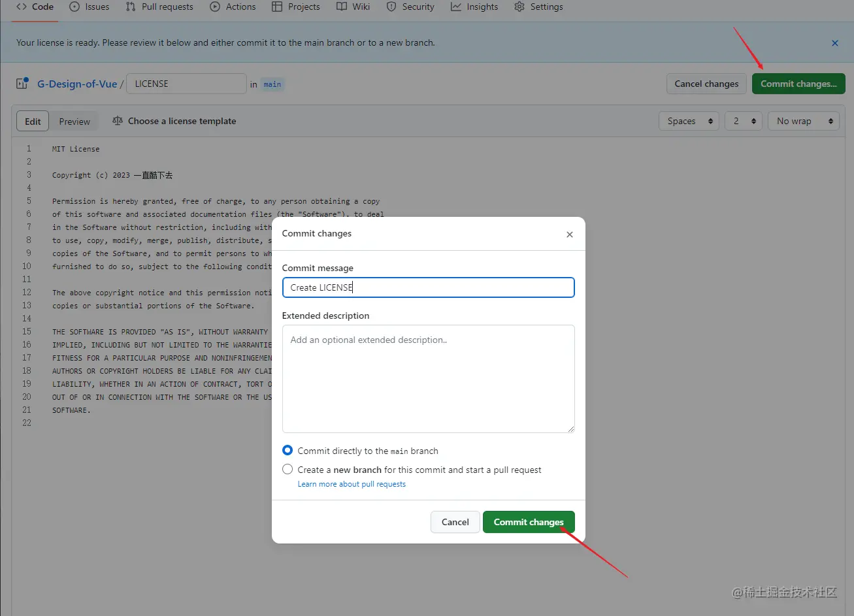Open the Code tab
The width and height of the screenshot is (854, 616).
35,7
